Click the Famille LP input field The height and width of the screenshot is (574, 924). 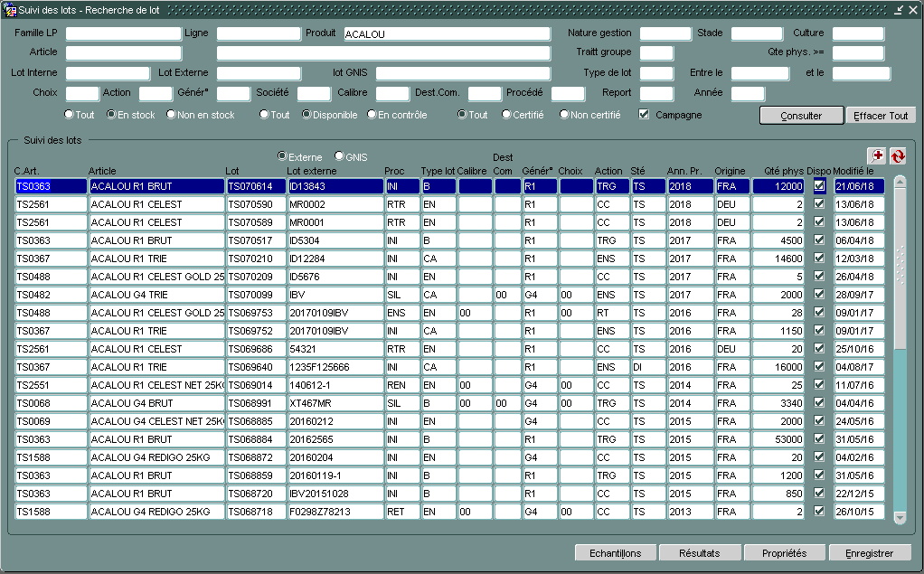tap(123, 34)
